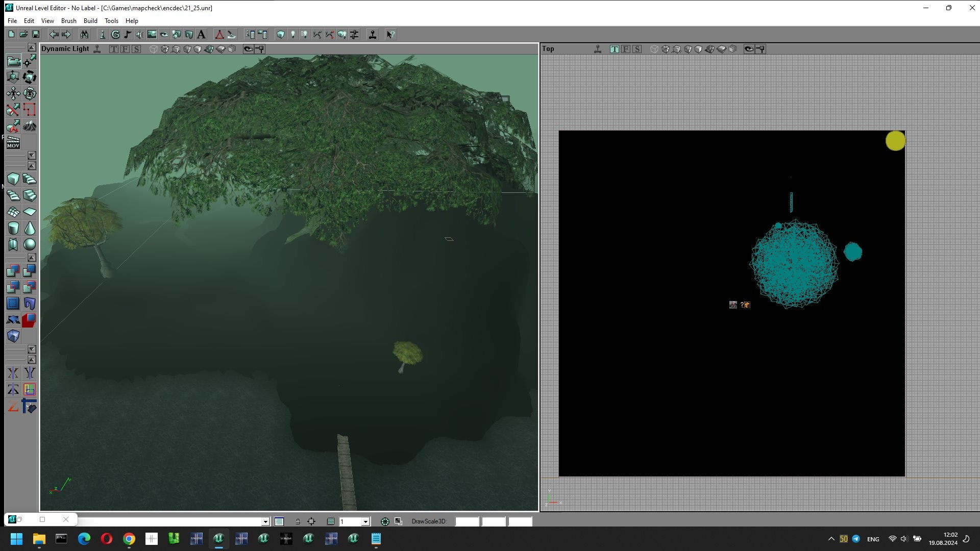Expand camera tools group down arrow

click(x=32, y=155)
